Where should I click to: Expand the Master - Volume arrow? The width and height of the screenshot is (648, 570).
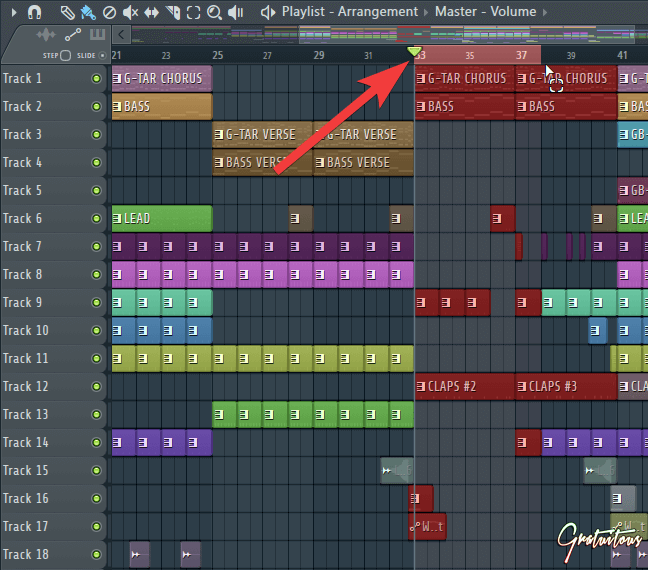(545, 12)
